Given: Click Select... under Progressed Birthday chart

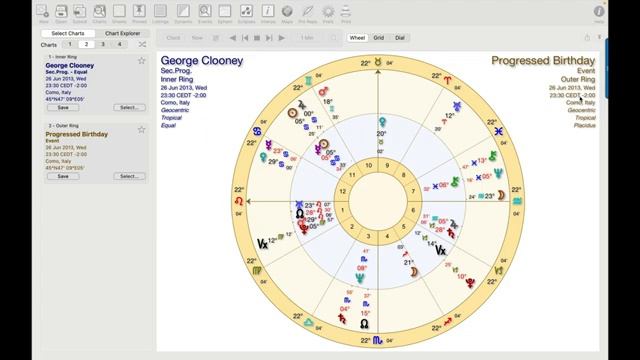Looking at the screenshot, I should point(129,176).
